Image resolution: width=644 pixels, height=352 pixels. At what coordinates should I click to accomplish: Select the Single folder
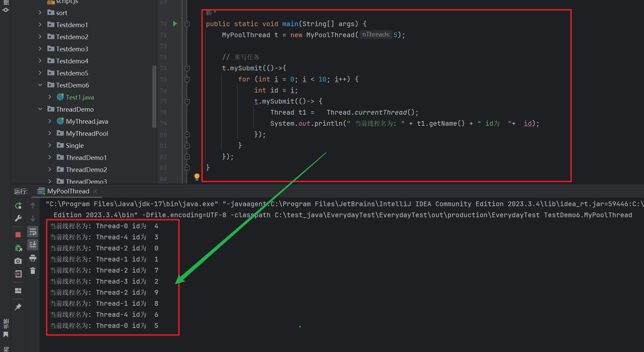coord(75,145)
